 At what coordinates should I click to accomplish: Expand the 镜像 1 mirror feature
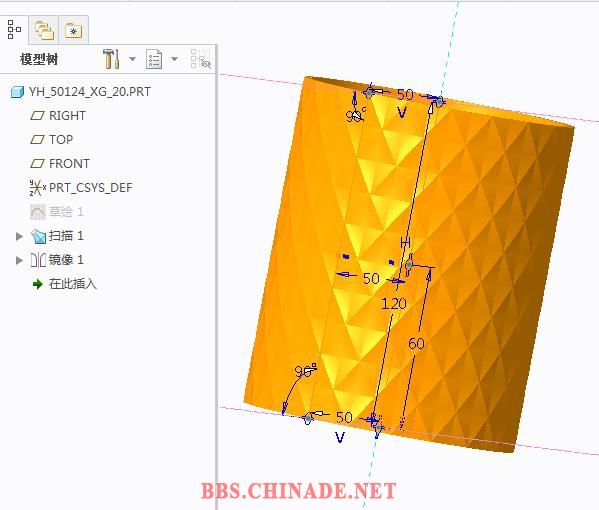click(x=19, y=260)
